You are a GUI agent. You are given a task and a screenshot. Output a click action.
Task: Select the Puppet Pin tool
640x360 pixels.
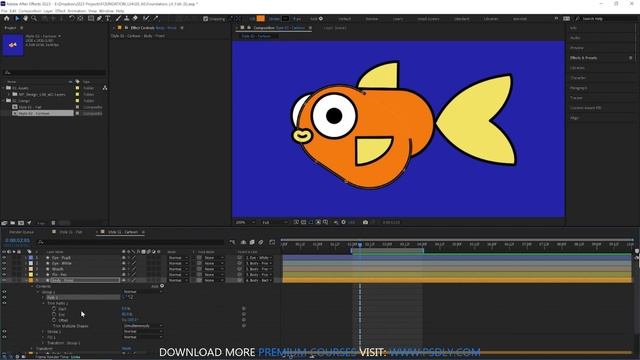pyautogui.click(x=156, y=18)
